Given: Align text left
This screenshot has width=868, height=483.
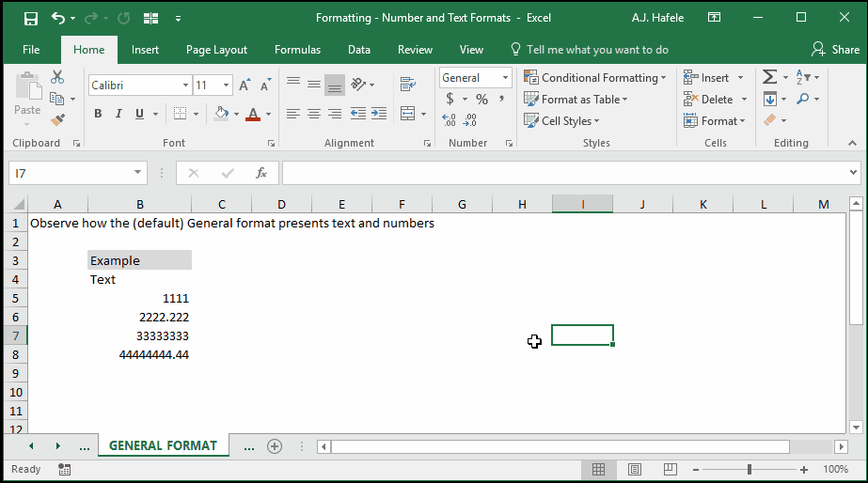Looking at the screenshot, I should click(x=293, y=114).
